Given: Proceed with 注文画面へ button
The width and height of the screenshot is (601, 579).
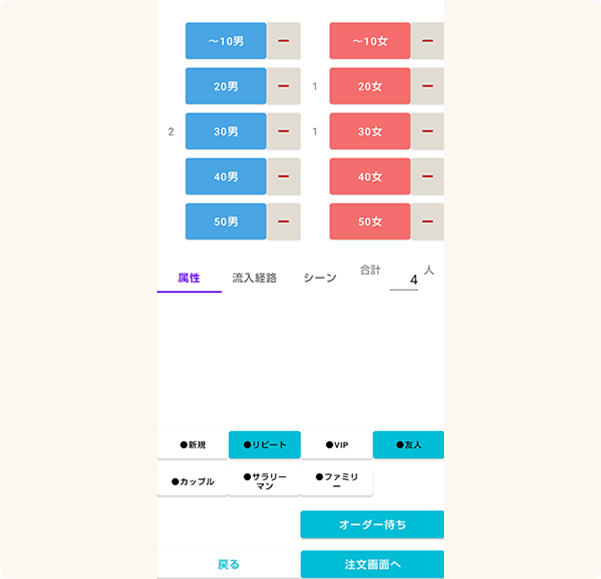Looking at the screenshot, I should pyautogui.click(x=372, y=564).
